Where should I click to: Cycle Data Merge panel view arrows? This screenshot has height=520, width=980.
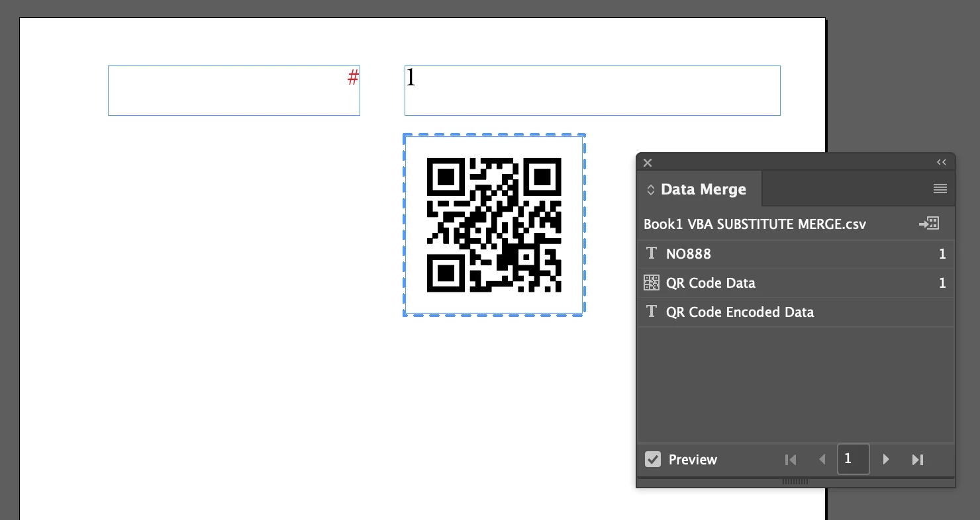(x=650, y=190)
